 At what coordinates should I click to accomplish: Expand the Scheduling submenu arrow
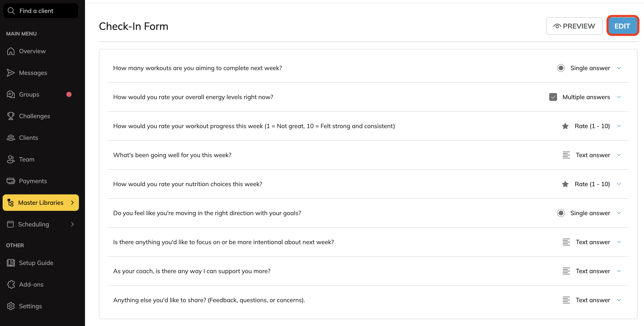[x=72, y=224]
